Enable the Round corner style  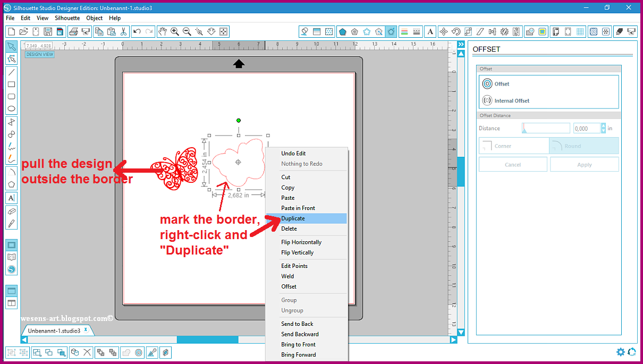click(583, 145)
